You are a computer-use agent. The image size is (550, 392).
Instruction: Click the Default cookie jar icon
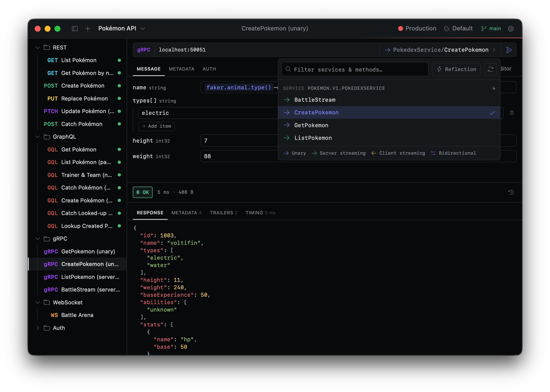point(447,29)
